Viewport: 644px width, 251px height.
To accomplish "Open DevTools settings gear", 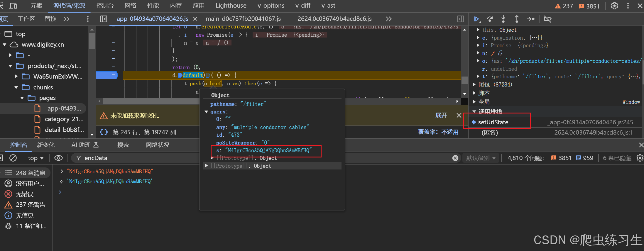I will (614, 6).
